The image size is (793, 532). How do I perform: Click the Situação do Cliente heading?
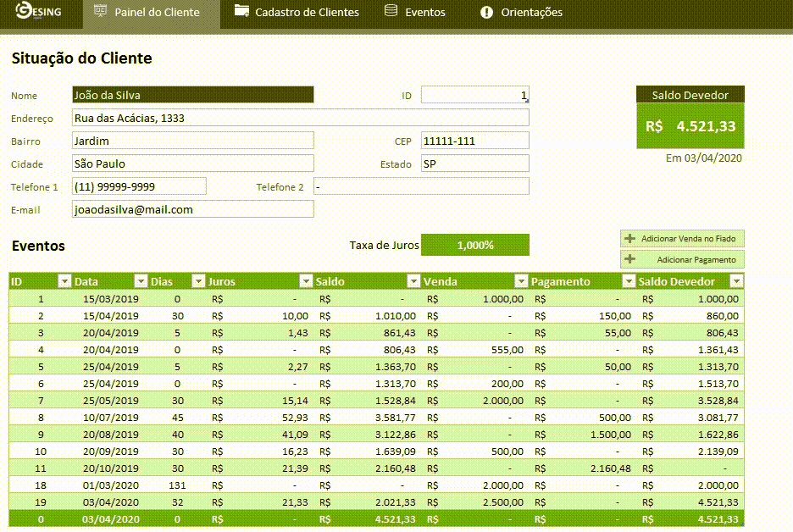(x=82, y=58)
